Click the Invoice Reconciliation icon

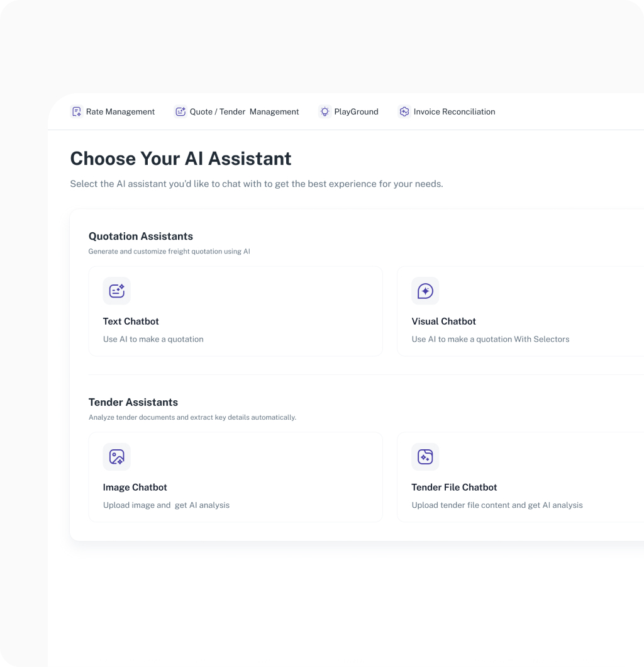(404, 111)
